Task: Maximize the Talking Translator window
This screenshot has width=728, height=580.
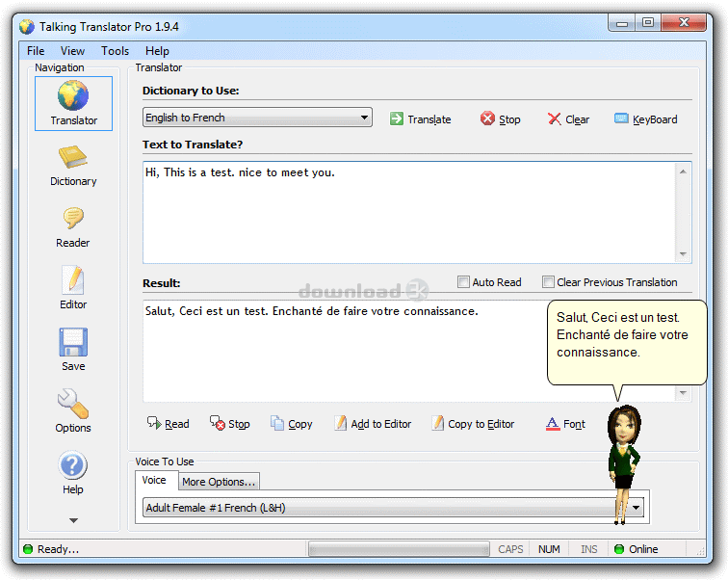Action: [648, 23]
